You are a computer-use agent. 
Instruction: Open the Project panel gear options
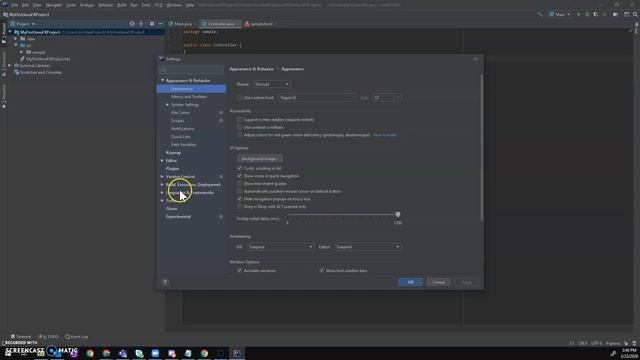click(x=151, y=24)
